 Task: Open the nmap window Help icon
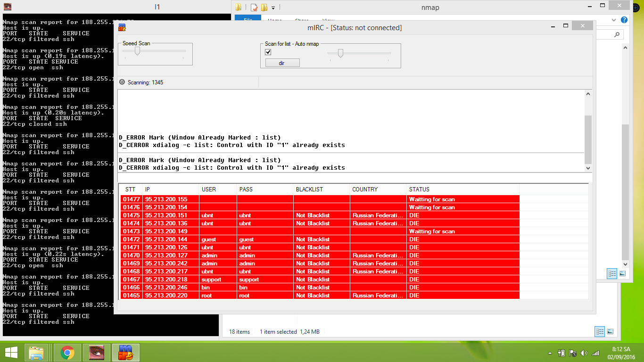(624, 20)
